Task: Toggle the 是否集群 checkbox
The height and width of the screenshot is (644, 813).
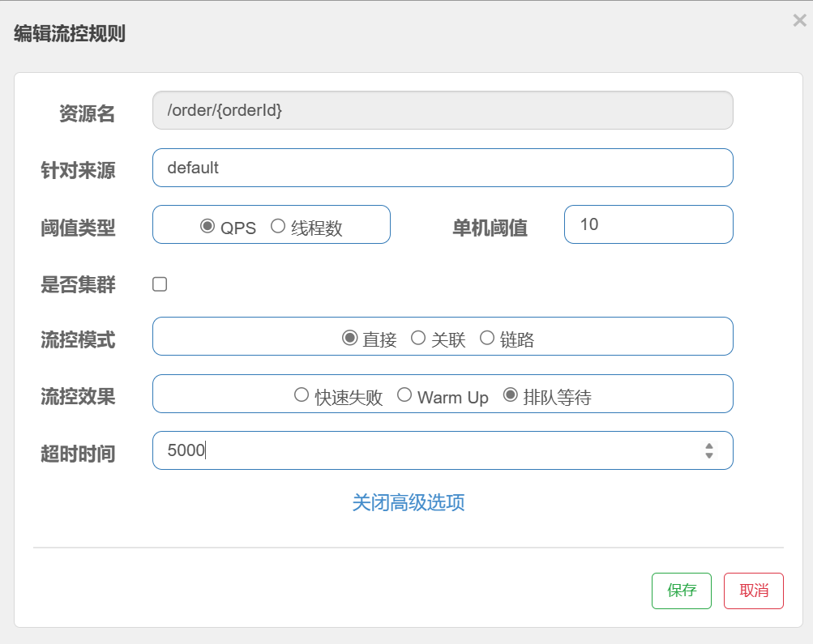Action: [160, 284]
